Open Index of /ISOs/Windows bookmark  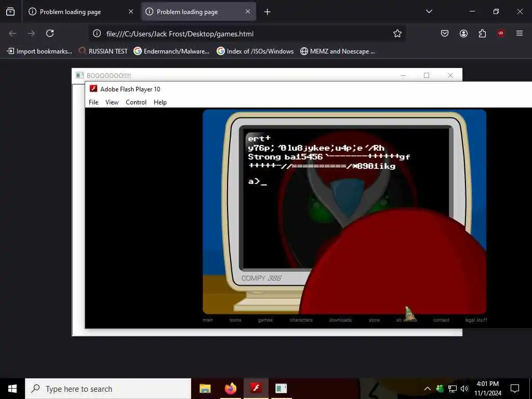255,51
